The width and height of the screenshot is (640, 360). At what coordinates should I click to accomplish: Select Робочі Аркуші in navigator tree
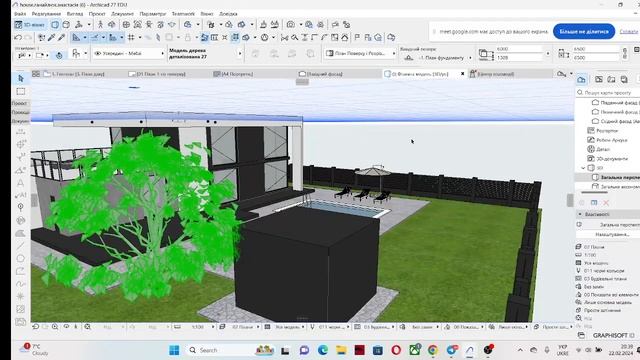click(x=611, y=140)
